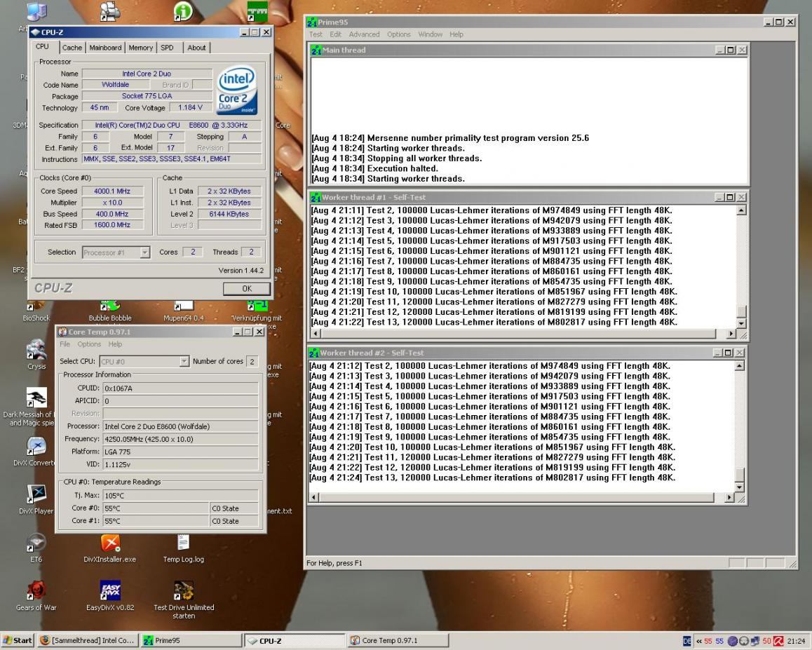Open the Options menu in Core Temp
The image size is (812, 650).
coord(89,344)
